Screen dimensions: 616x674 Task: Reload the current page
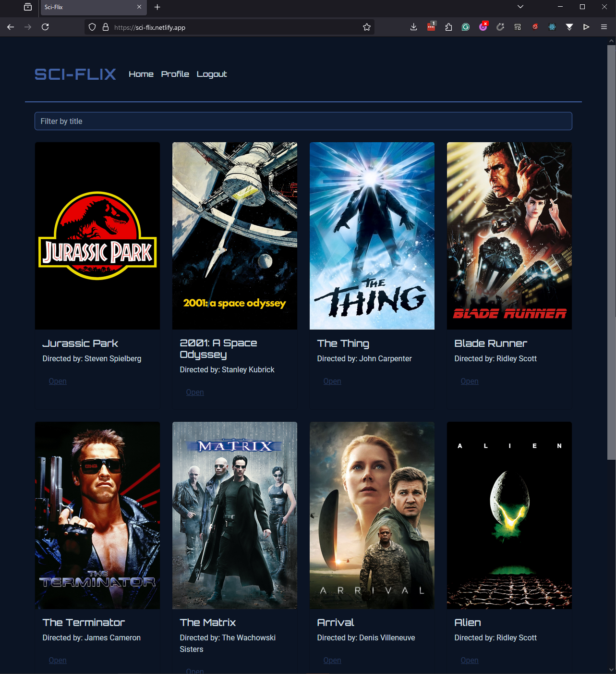(45, 27)
